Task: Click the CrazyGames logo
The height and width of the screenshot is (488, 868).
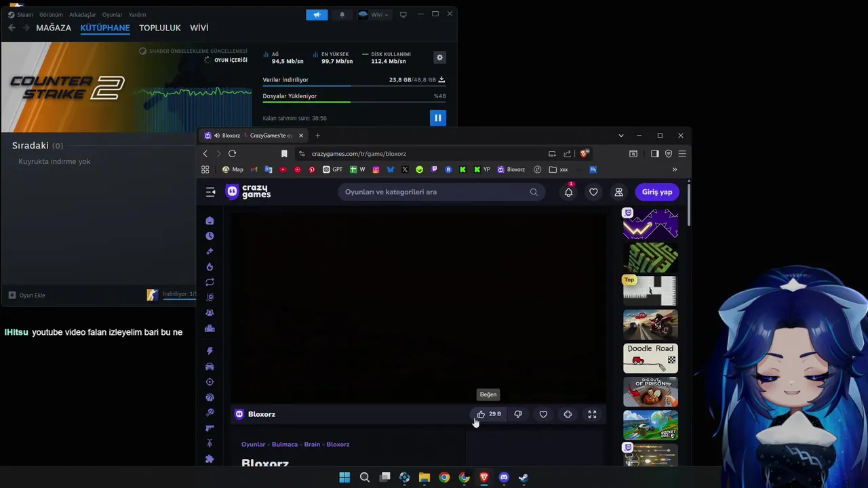Action: point(248,192)
